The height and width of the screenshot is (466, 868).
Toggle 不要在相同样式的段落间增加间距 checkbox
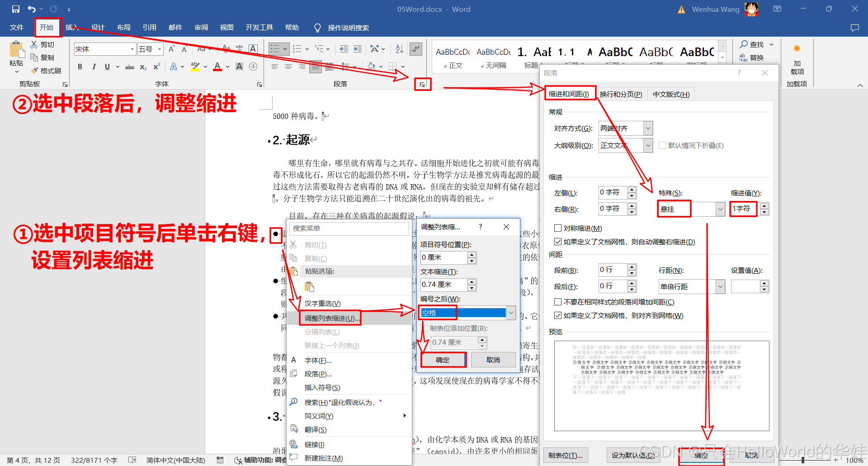click(558, 302)
